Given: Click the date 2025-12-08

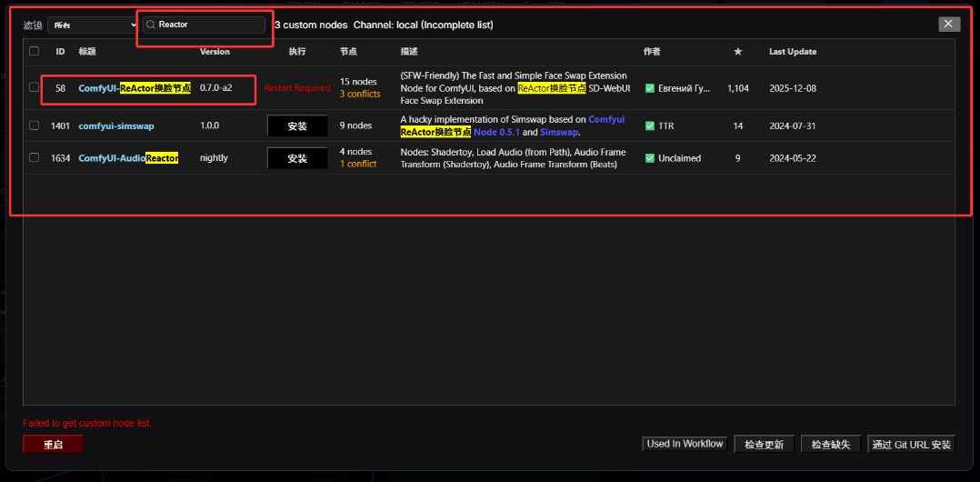Looking at the screenshot, I should pyautogui.click(x=793, y=89).
